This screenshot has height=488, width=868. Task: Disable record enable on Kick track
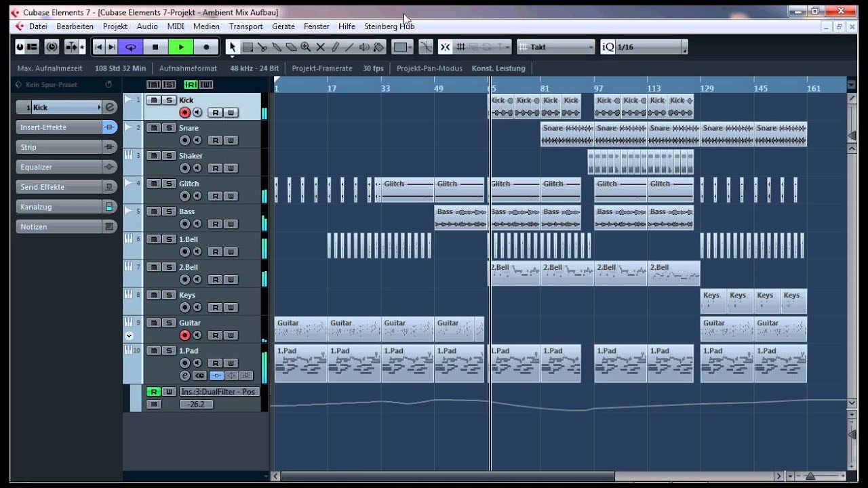tap(184, 113)
